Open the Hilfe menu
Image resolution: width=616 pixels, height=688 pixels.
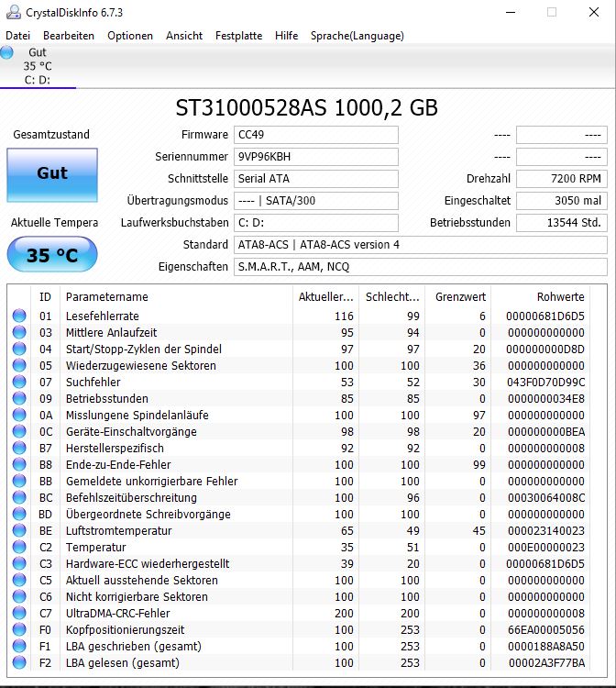(x=286, y=36)
